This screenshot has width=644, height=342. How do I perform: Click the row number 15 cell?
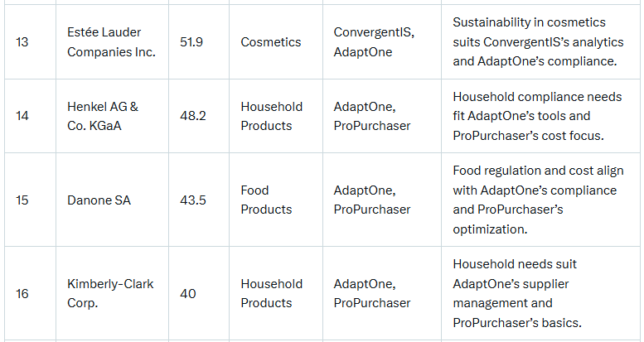click(22, 200)
